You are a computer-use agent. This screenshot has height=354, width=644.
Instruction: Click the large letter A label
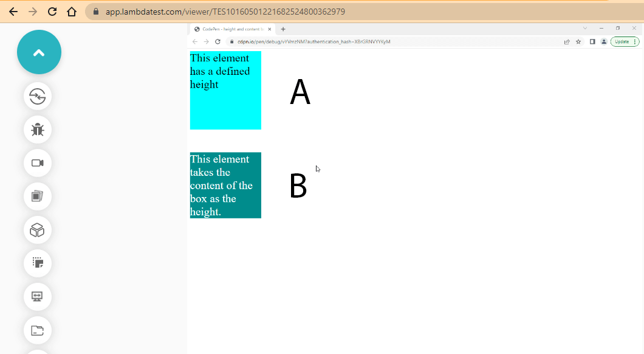click(x=300, y=92)
